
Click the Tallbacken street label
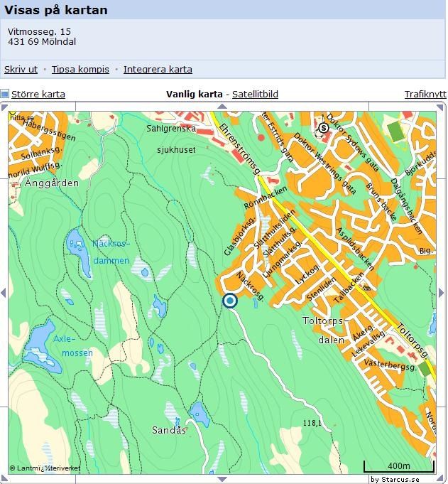(349, 288)
